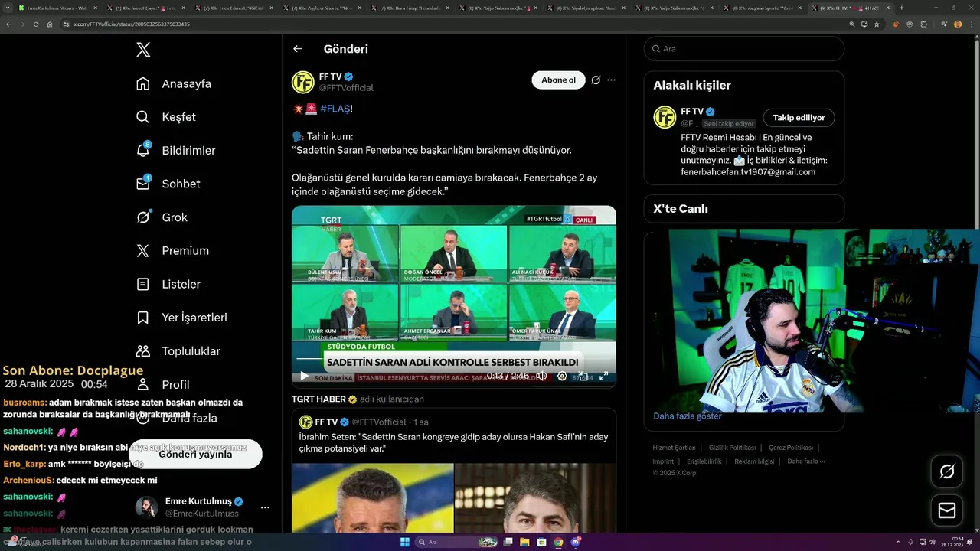Open Sohbet messages in the sidebar

[x=168, y=184]
